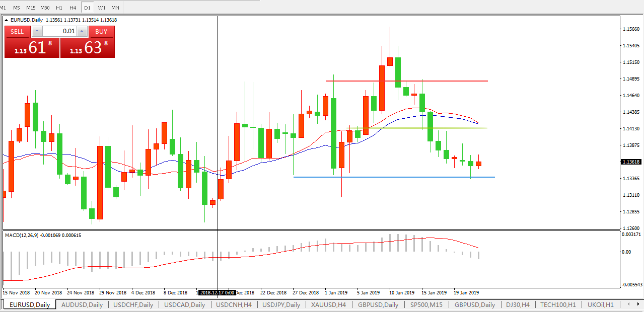Switch to the XAUUSD,H4 chart tab
Viewport: 644px width, 312px height.
click(x=328, y=305)
